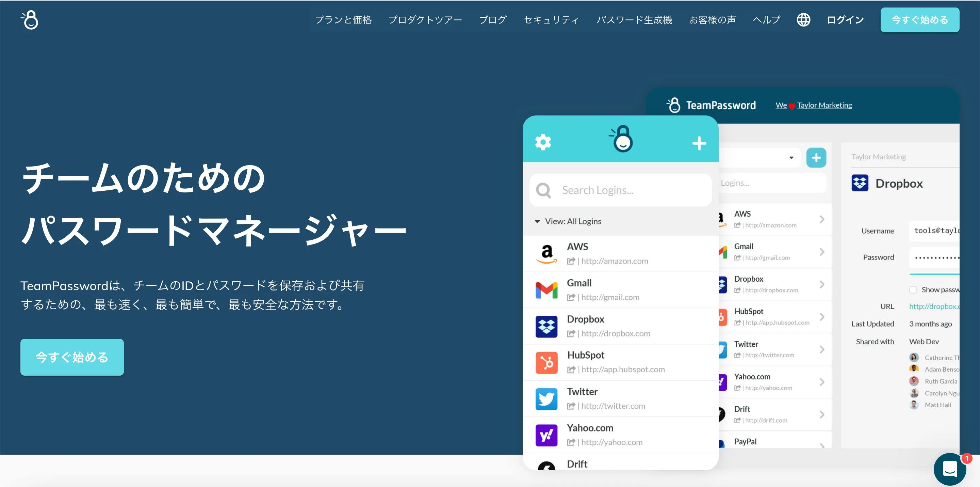Open the chat widget bubble
Screen dimensions: 980x487
(x=950, y=469)
